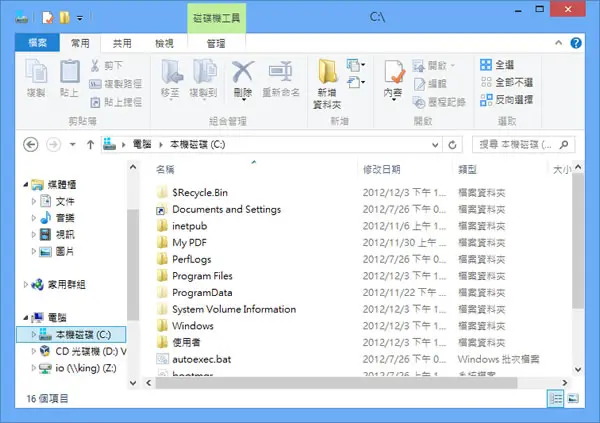Open the blue help question mark icon
The width and height of the screenshot is (600, 423).
tap(576, 43)
